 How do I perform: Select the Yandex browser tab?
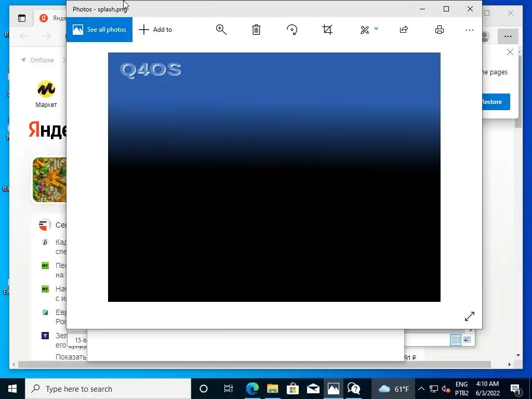pyautogui.click(x=51, y=18)
